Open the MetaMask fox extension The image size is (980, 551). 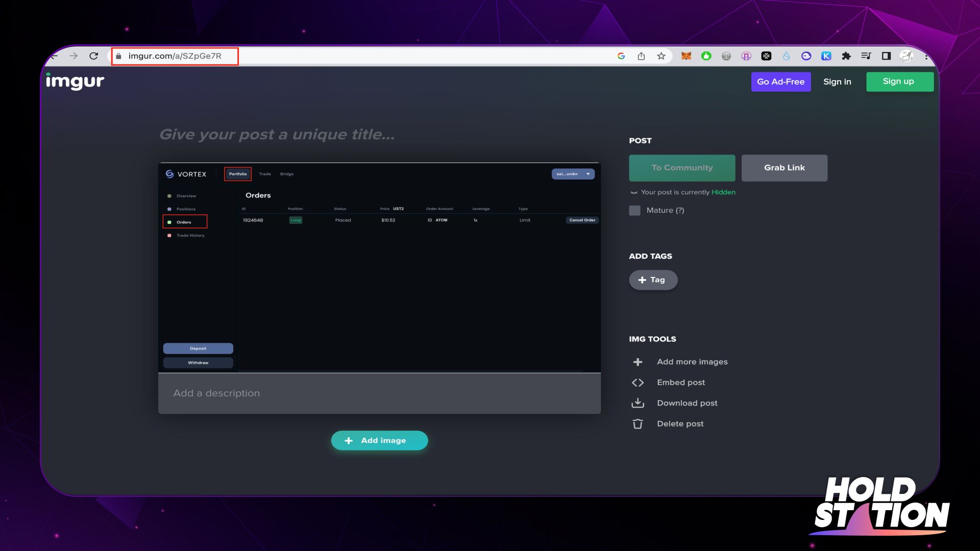point(686,56)
